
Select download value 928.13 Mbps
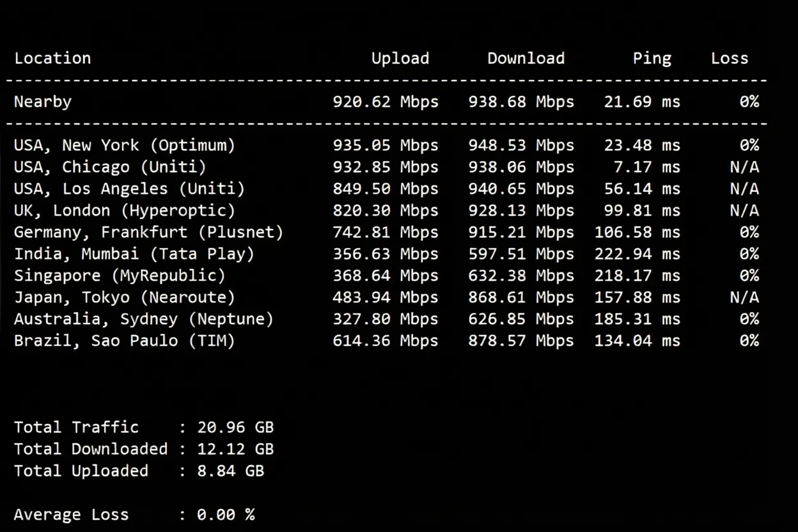[521, 210]
